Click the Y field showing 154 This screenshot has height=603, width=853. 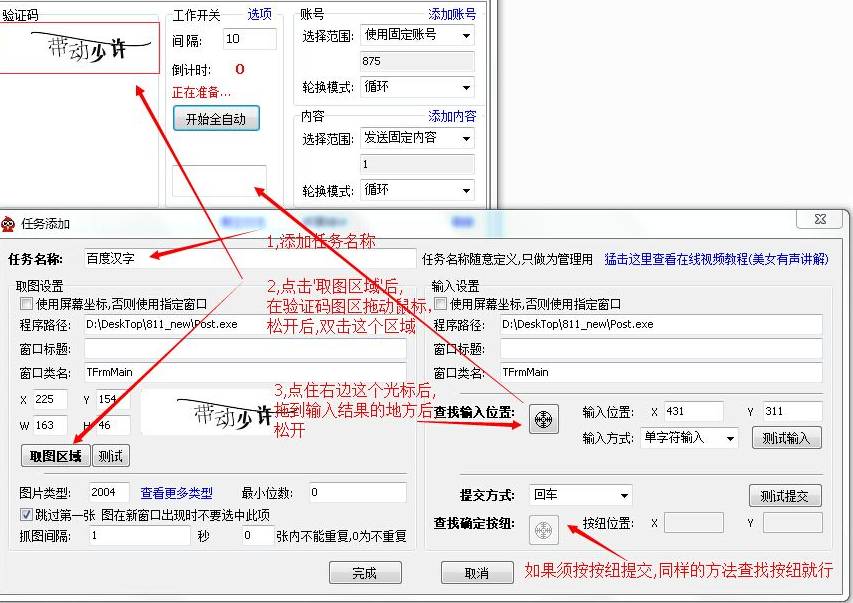[113, 399]
